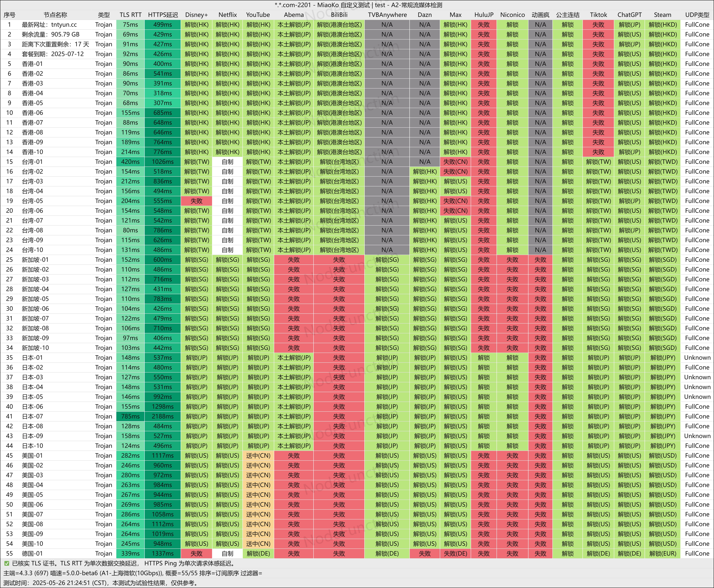Click the green TLS verified checkmark icon
The width and height of the screenshot is (714, 588).
(x=7, y=563)
